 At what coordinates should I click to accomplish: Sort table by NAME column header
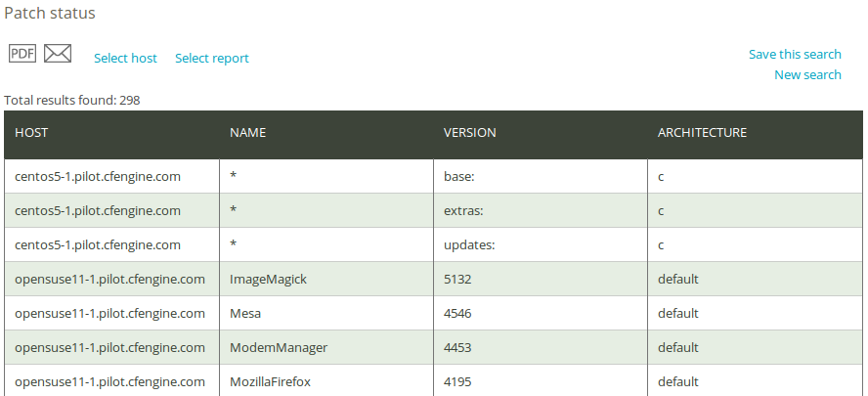click(247, 133)
